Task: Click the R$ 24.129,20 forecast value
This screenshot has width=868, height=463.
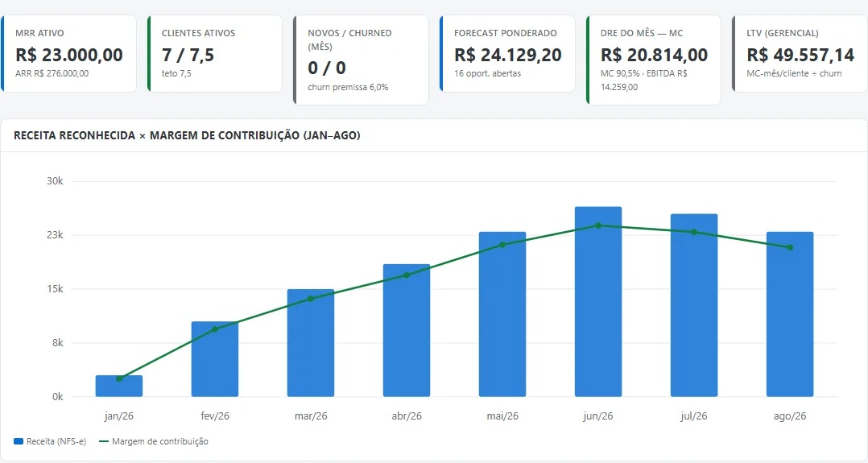Action: click(x=508, y=55)
